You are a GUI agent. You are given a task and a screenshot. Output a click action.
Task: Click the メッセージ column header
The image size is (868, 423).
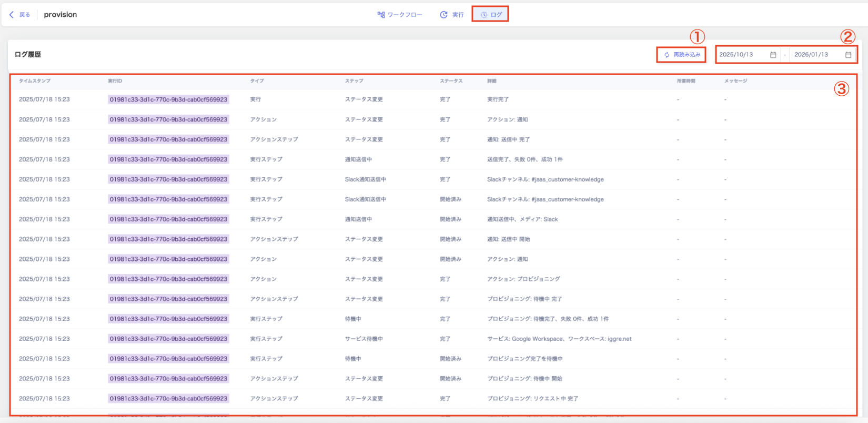735,81
